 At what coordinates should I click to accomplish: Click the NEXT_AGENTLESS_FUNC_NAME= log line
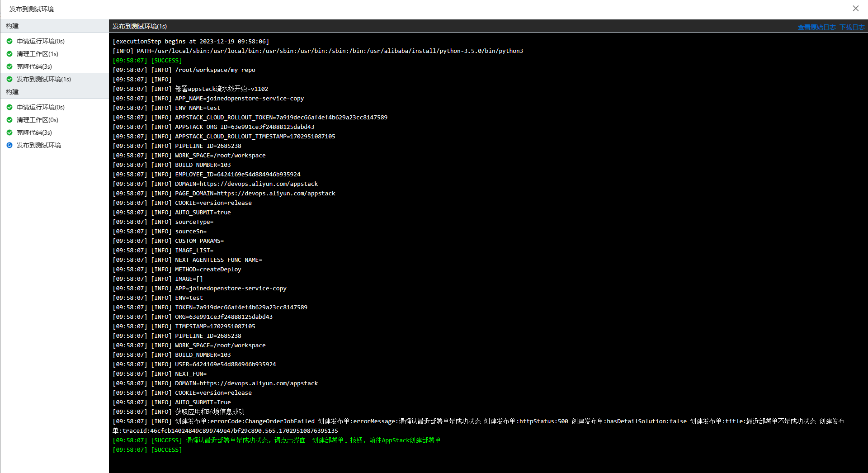click(188, 260)
